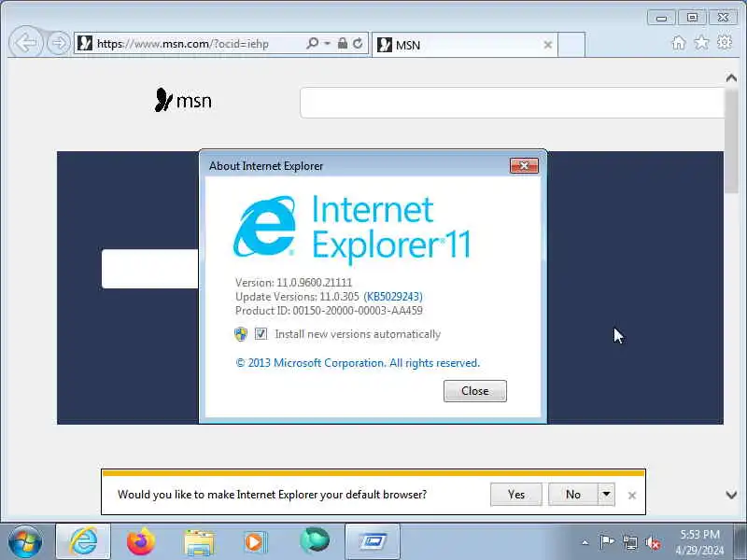Close About Internet Explorer with red X
Viewport: 747px width, 560px height.
[x=524, y=166]
